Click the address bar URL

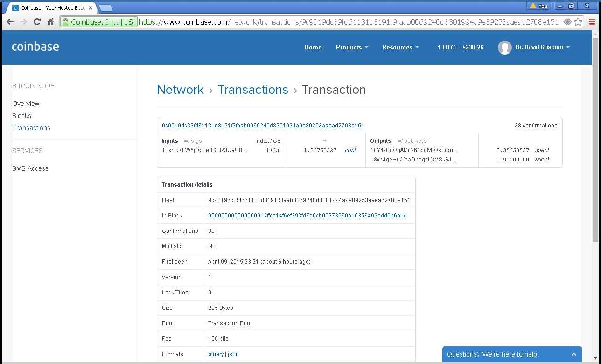point(349,22)
